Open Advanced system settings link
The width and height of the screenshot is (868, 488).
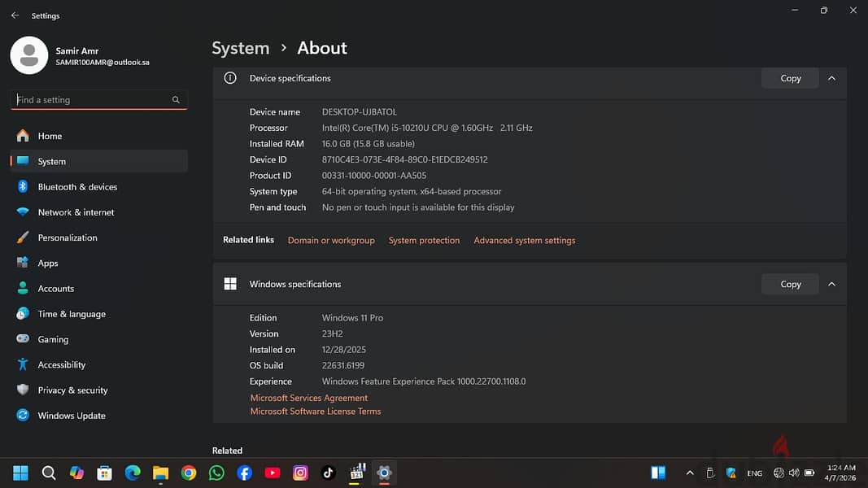tap(524, 240)
